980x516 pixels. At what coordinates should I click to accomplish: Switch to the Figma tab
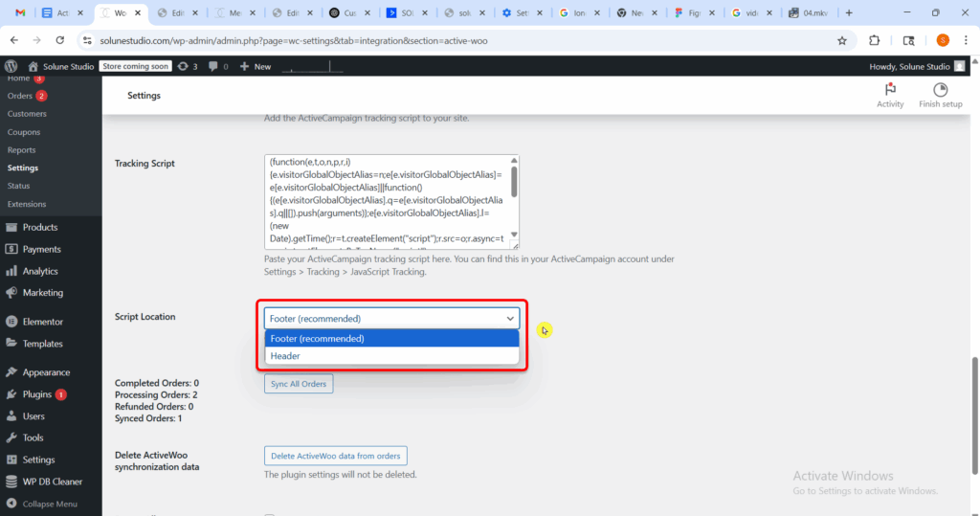[x=694, y=12]
